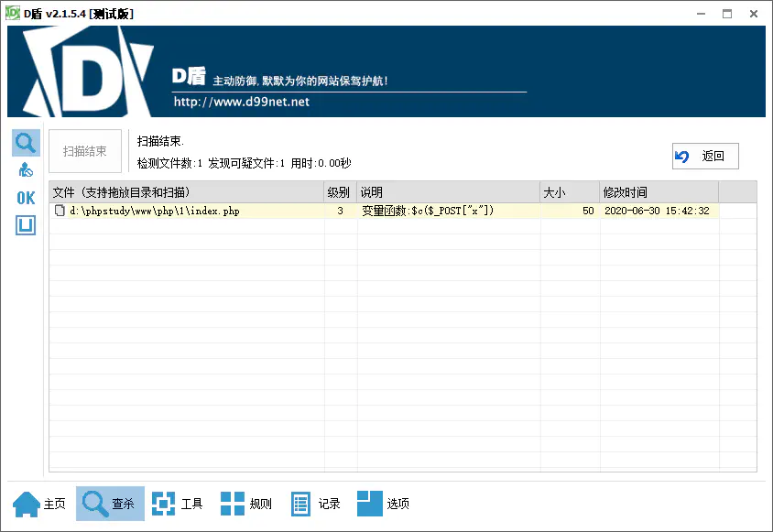Select the OK icon on the left sidebar
Screen dimensions: 773x532
click(25, 197)
